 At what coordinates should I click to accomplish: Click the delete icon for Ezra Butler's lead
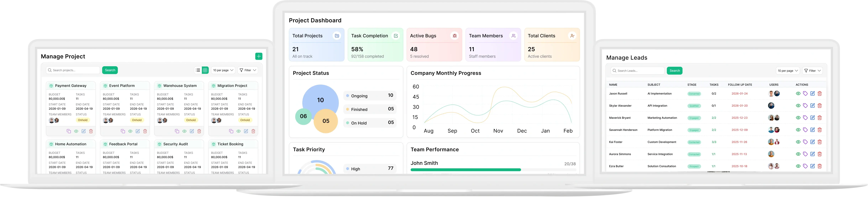(x=820, y=166)
